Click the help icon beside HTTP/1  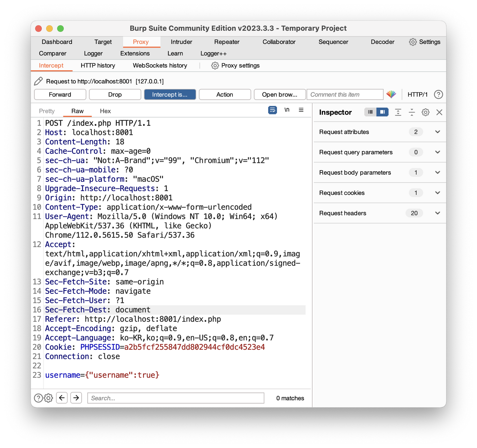(x=439, y=95)
